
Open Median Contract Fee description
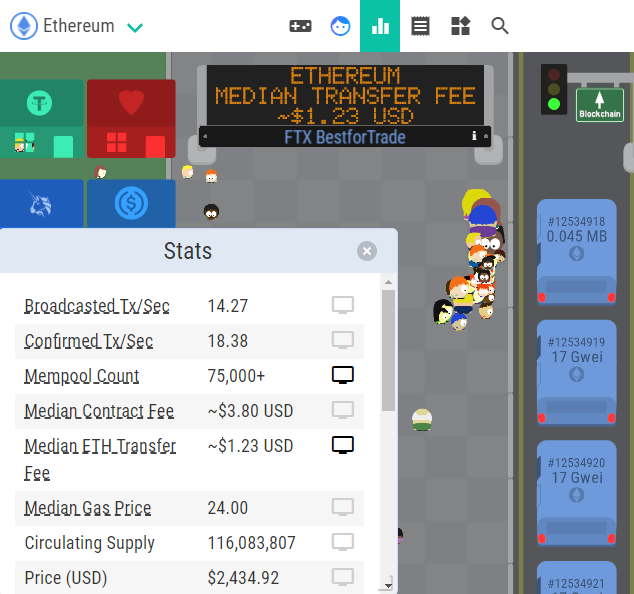(99, 411)
